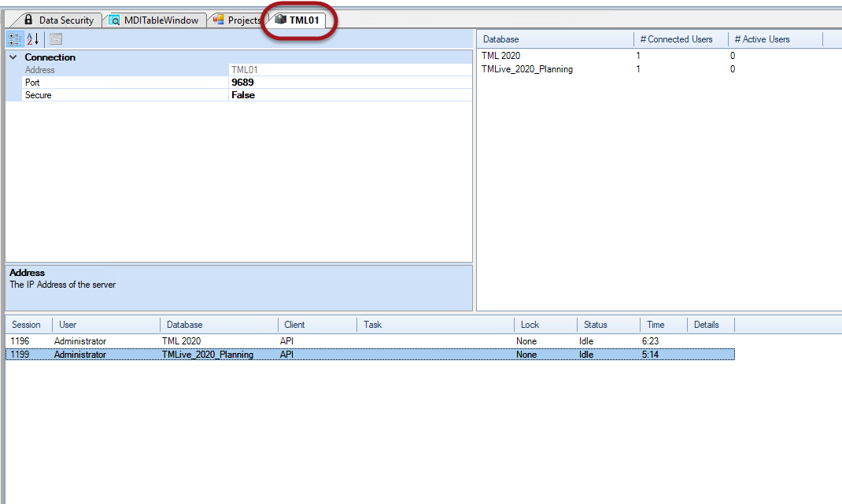Sort sessions by the Status column header

point(596,325)
